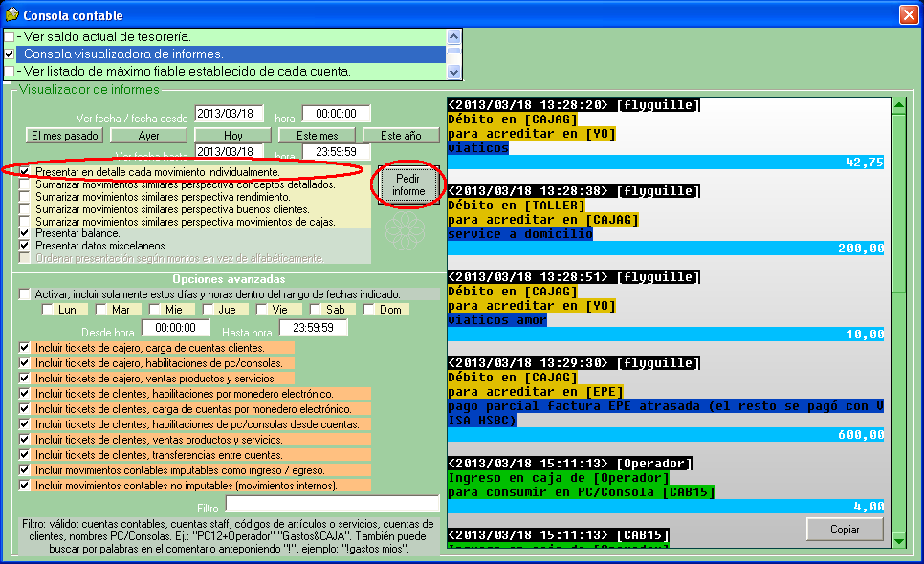Viewport: 924px width, 564px height.
Task: Click 'Hasta hora' time field
Action: click(313, 327)
